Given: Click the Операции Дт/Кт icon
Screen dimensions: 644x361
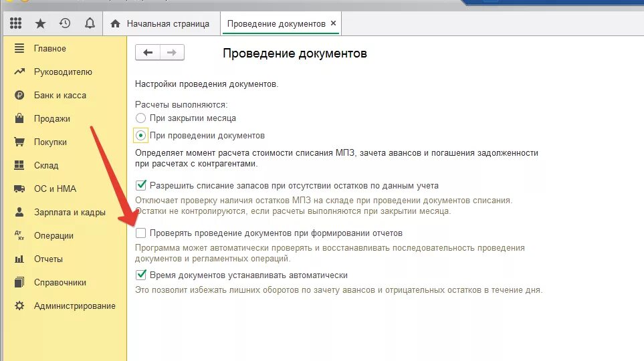Looking at the screenshot, I should (x=19, y=236).
